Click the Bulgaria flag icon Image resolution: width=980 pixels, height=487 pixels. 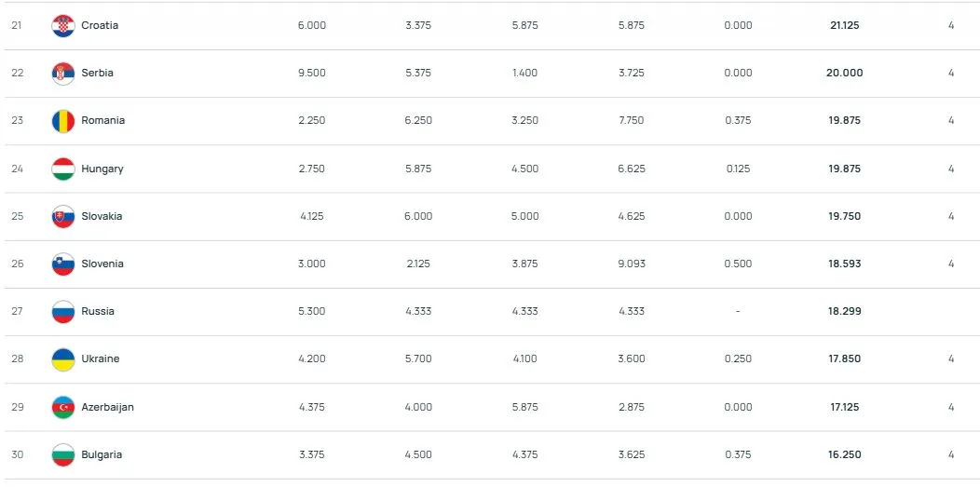tap(62, 455)
